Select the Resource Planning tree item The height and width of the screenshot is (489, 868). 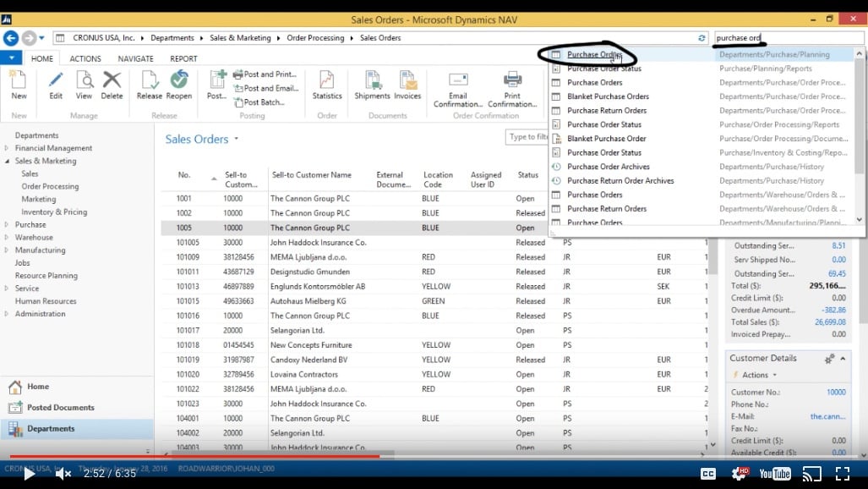[46, 276]
